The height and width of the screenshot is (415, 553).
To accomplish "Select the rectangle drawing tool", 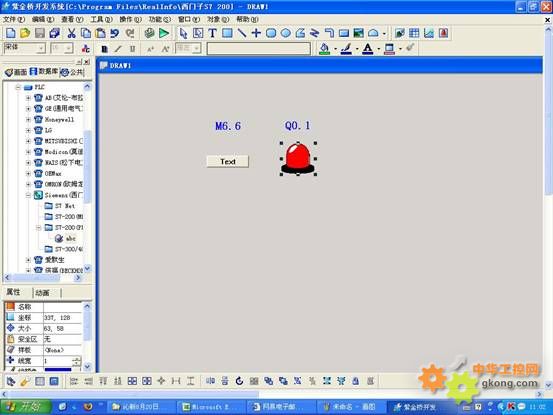I will 227,33.
